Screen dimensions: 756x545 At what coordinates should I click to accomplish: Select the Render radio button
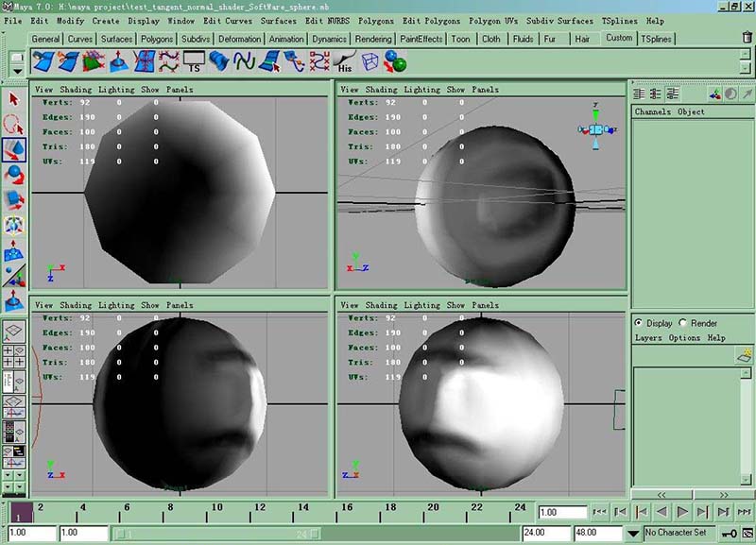pos(682,322)
